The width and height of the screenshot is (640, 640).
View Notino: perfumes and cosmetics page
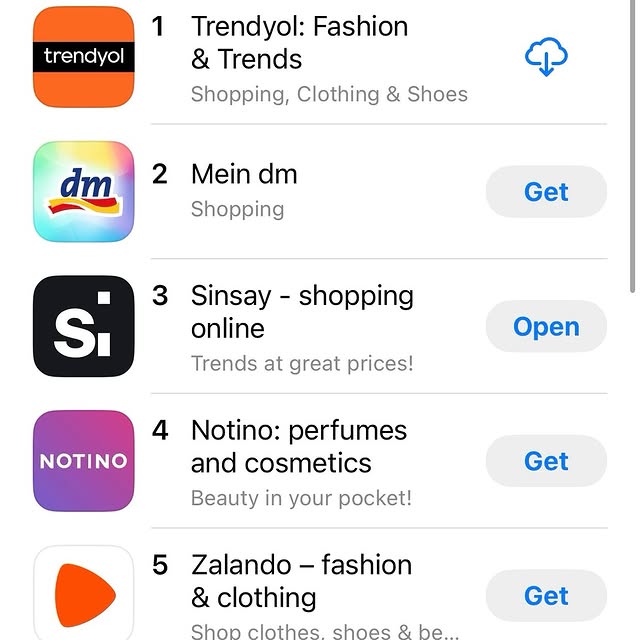(x=298, y=446)
